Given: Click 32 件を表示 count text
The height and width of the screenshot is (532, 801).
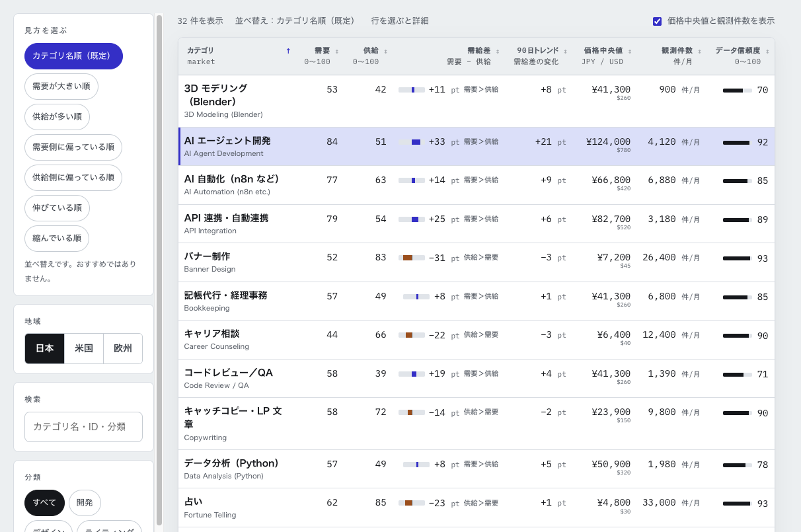Looking at the screenshot, I should coord(200,21).
